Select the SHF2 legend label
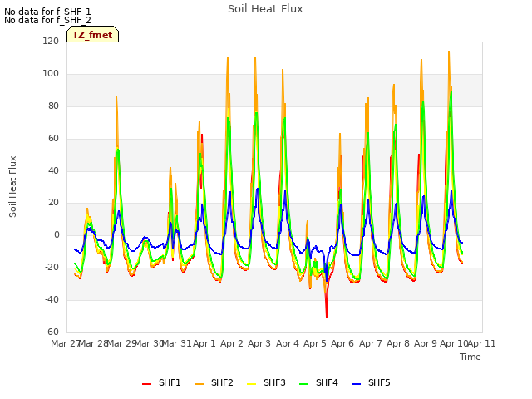 point(222,382)
